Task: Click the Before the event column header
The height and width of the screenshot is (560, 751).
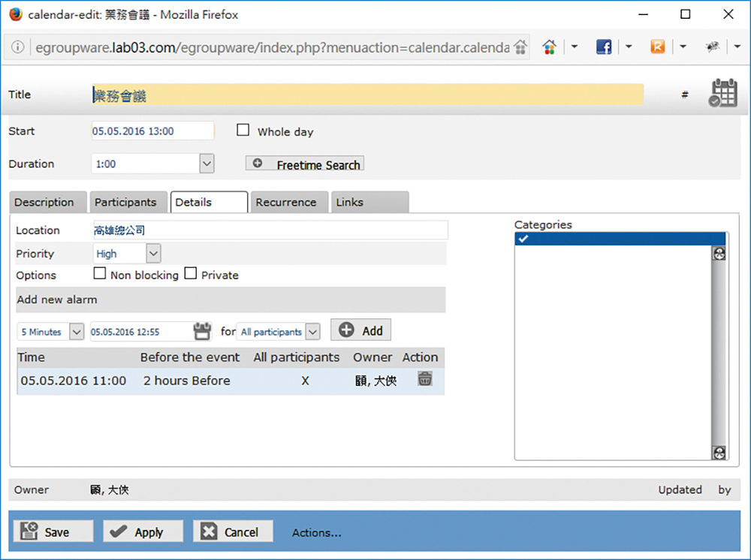Action: pos(190,357)
